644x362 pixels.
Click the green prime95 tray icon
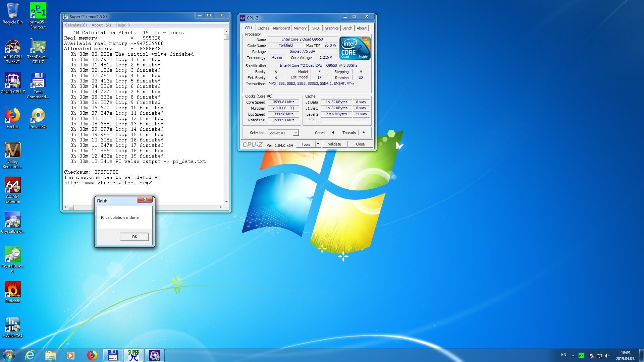[581, 356]
